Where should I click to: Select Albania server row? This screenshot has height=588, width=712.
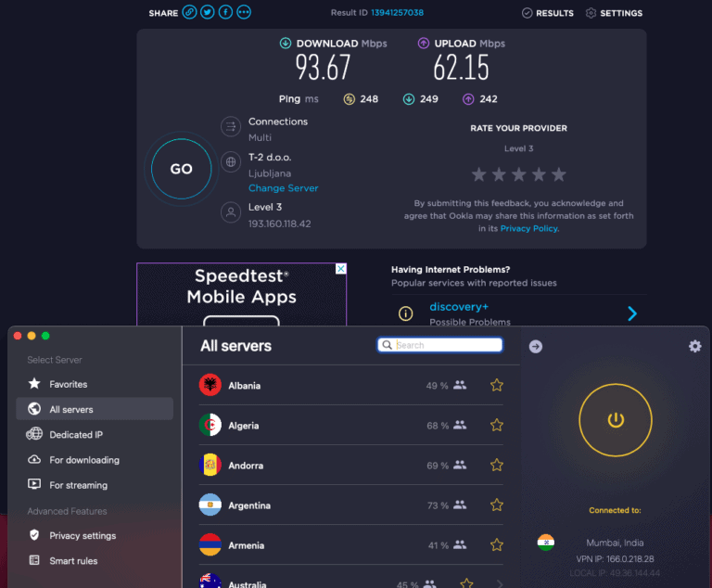tap(351, 385)
